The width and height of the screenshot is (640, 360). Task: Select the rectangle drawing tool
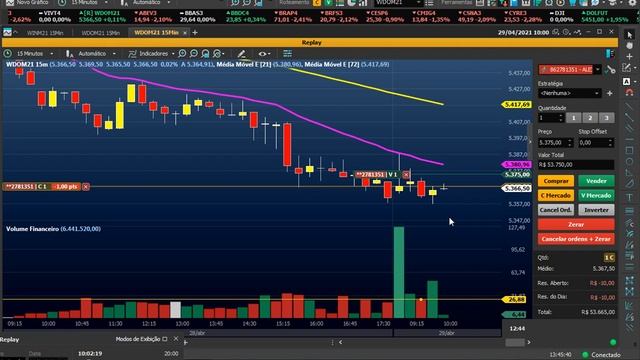tap(629, 150)
